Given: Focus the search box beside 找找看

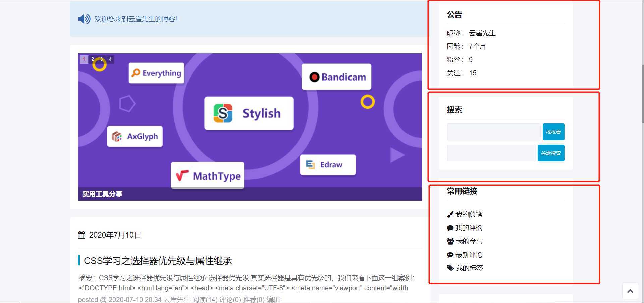Looking at the screenshot, I should coord(494,132).
